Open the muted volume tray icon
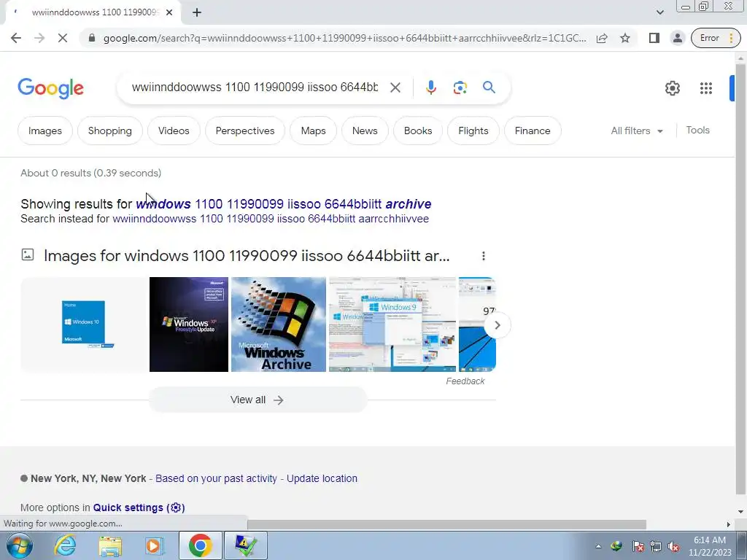This screenshot has height=560, width=747. (x=673, y=546)
